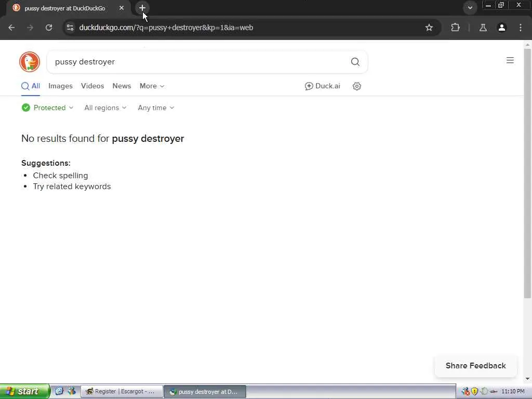Select the DuckDuckGo browser tab
The image size is (532, 399).
pos(68,8)
